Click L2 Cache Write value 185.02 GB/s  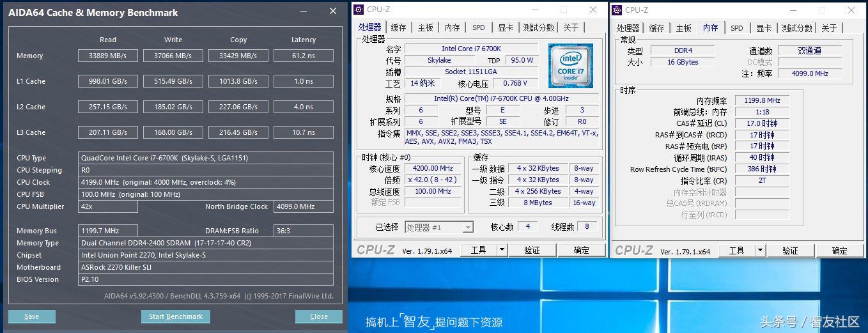(173, 107)
